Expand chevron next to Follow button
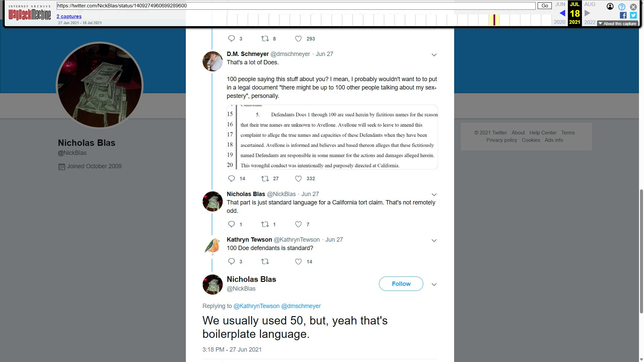 click(x=434, y=285)
